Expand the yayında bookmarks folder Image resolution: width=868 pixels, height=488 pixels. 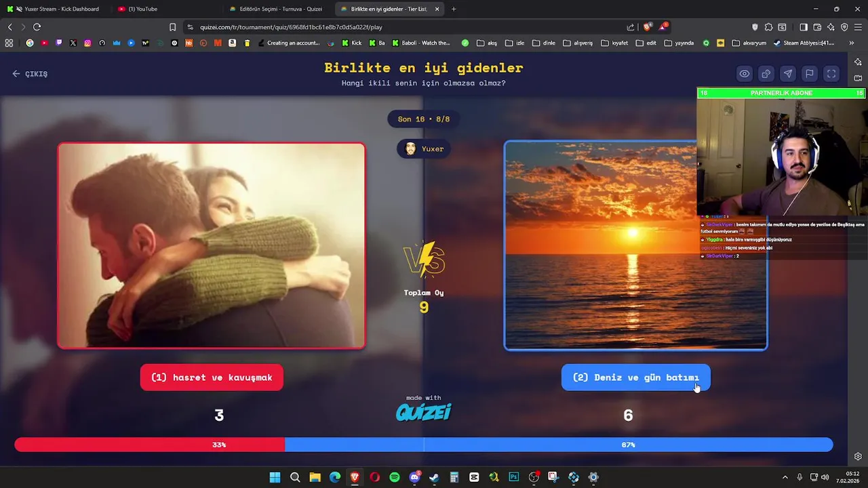pyautogui.click(x=679, y=43)
